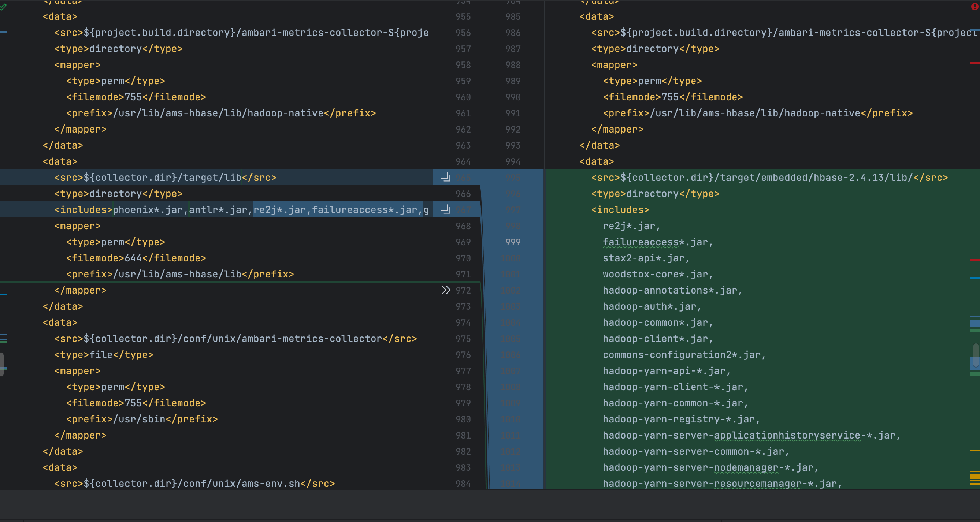Click left-pane '<type>perm</type>' on line 969
This screenshot has width=980, height=522.
[x=115, y=242]
